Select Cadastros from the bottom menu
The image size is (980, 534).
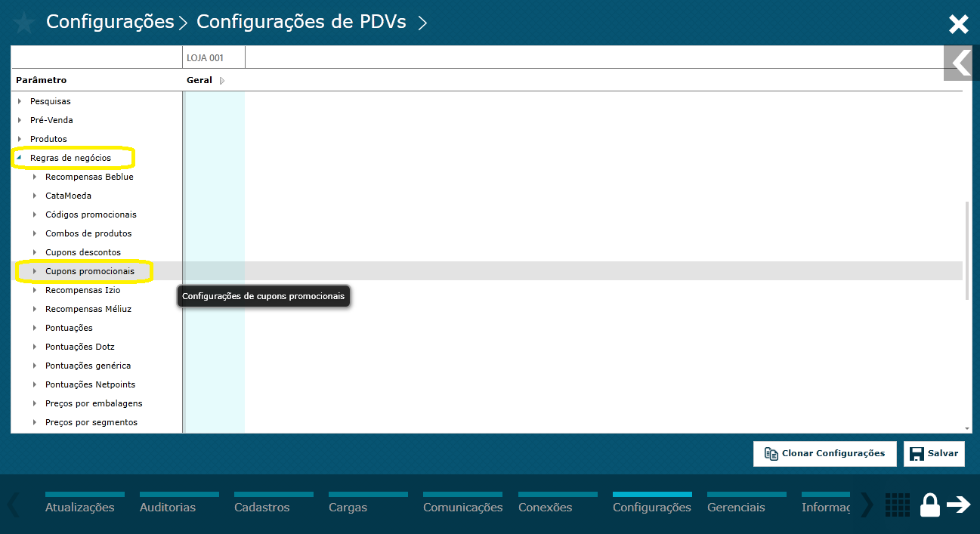[x=262, y=508]
